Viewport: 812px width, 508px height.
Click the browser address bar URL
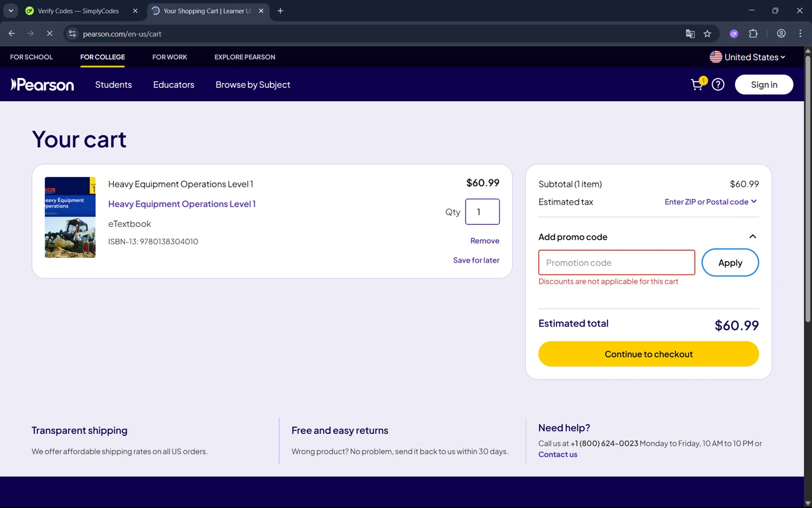coord(122,34)
